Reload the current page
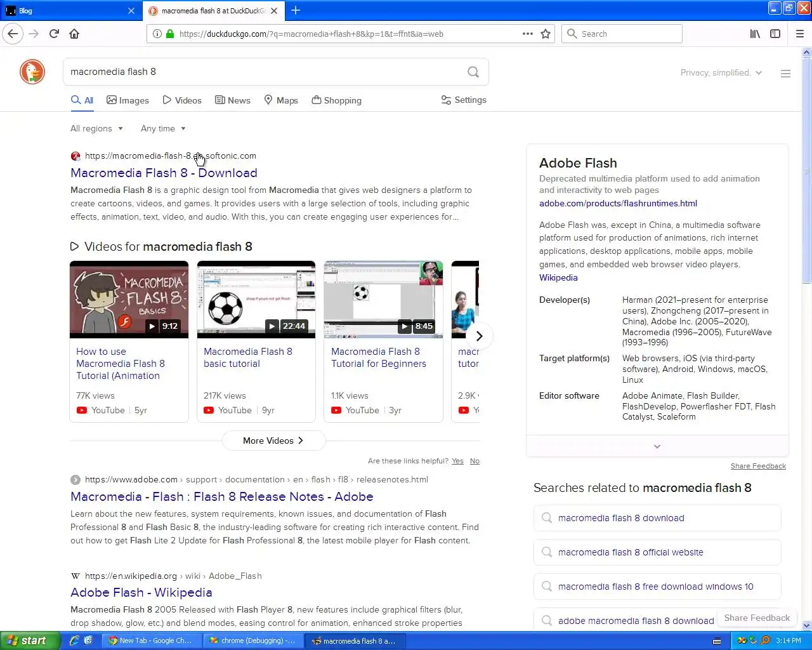Image resolution: width=812 pixels, height=650 pixels. 54,34
